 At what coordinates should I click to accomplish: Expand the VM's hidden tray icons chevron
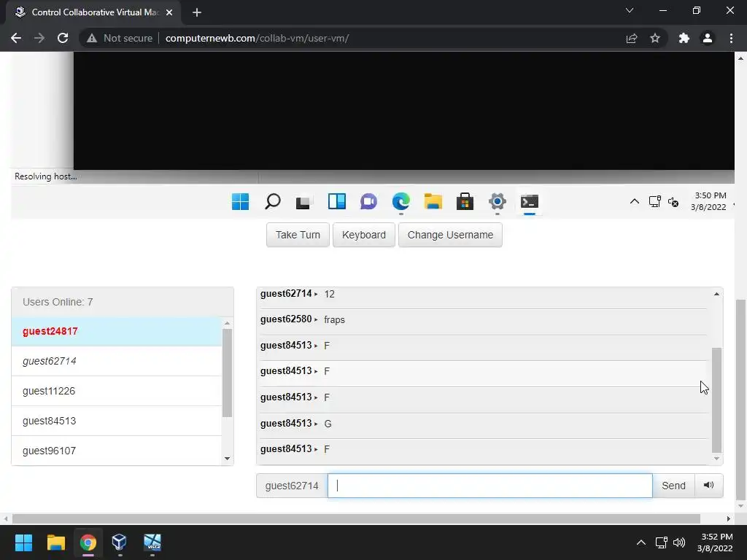click(x=635, y=201)
